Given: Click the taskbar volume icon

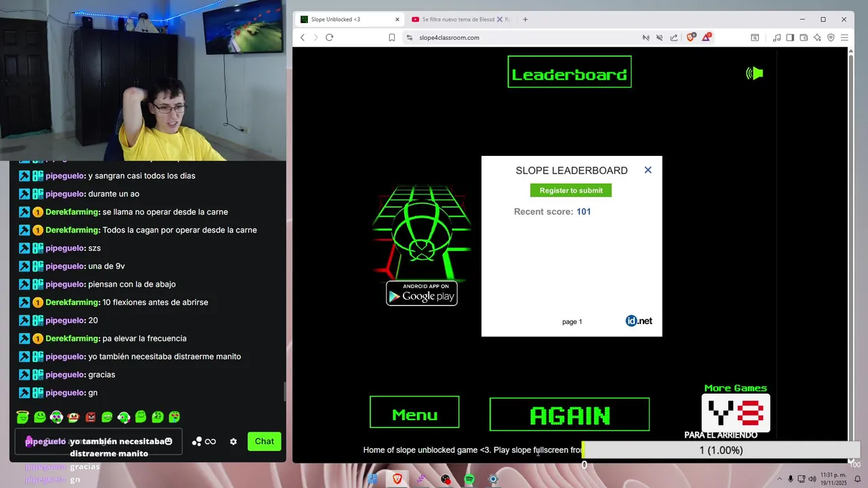Looking at the screenshot, I should pos(812,479).
